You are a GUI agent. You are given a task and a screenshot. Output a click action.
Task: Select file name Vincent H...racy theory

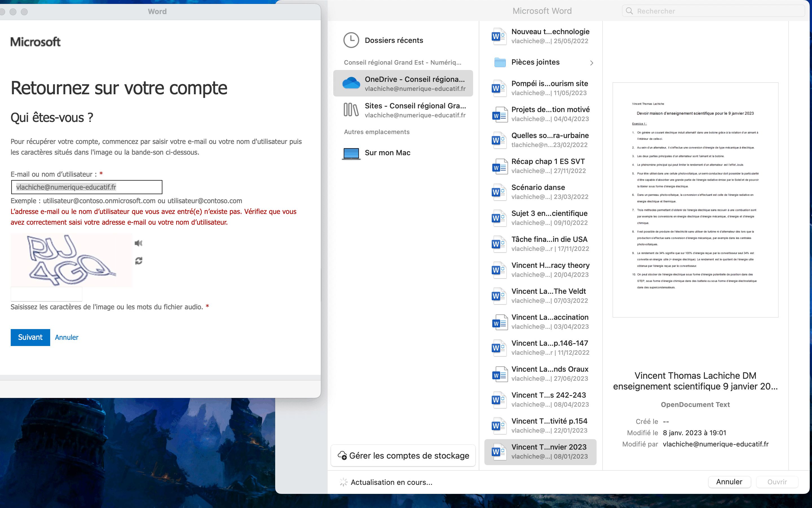[x=550, y=265]
